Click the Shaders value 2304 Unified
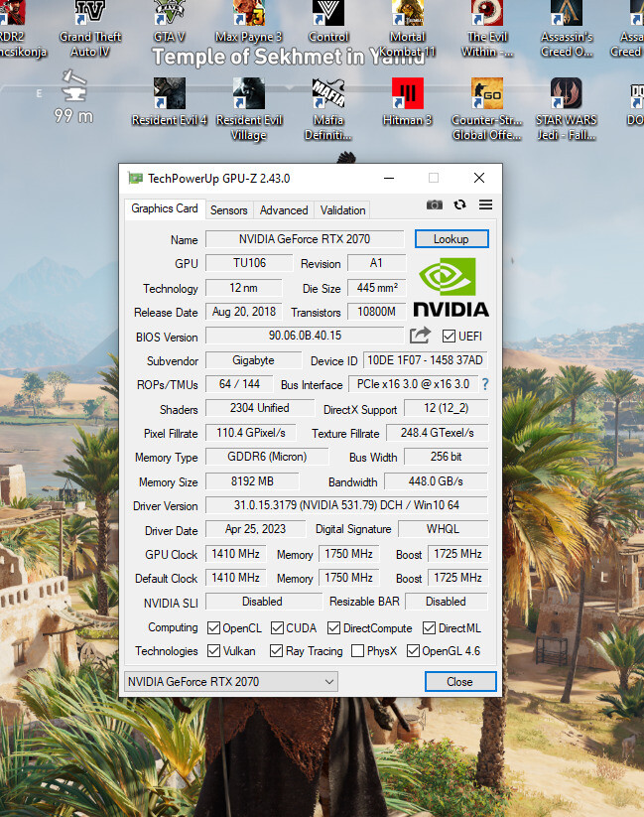 [259, 408]
